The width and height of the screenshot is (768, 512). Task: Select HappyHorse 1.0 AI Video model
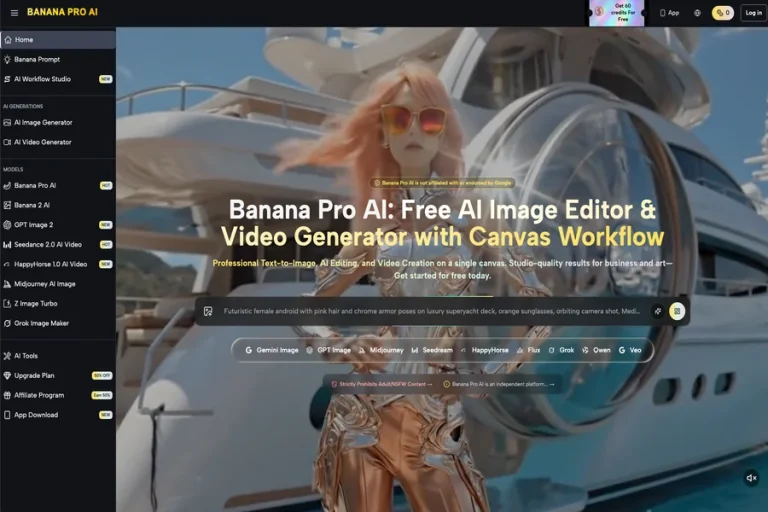(x=58, y=264)
